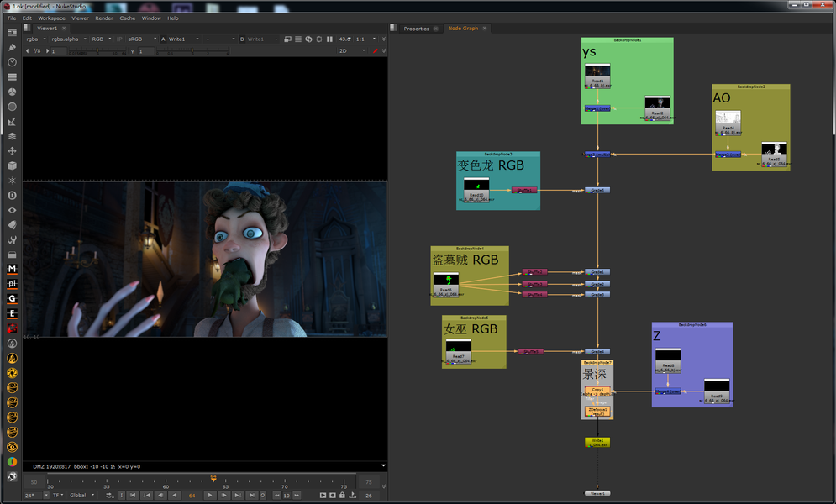Open the rgba.alpha channel dropdown
Screen dimensions: 836x504
(x=69, y=39)
